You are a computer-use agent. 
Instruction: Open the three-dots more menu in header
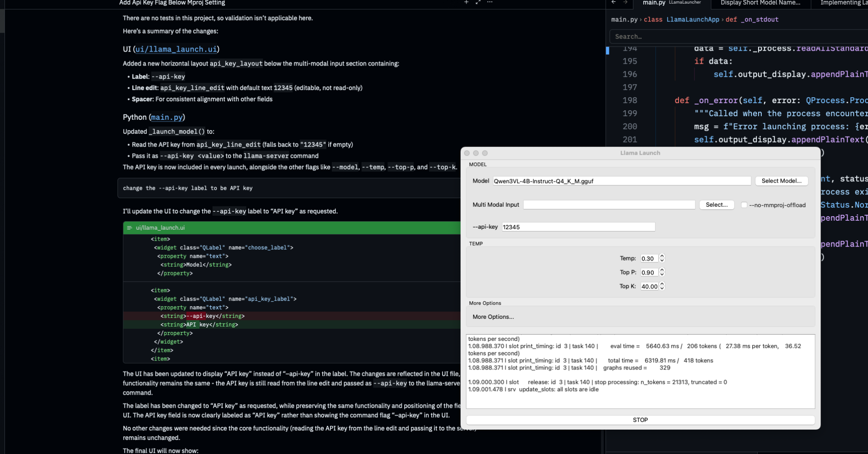pos(490,2)
